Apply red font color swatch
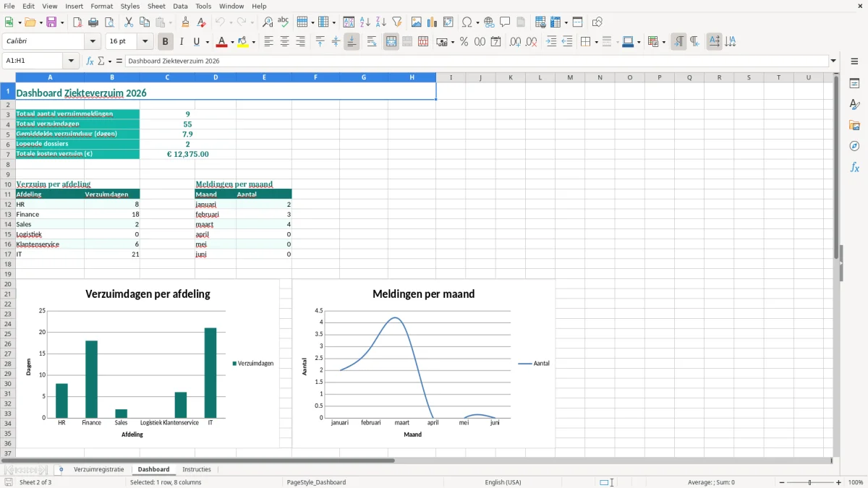The image size is (868, 488). point(221,42)
